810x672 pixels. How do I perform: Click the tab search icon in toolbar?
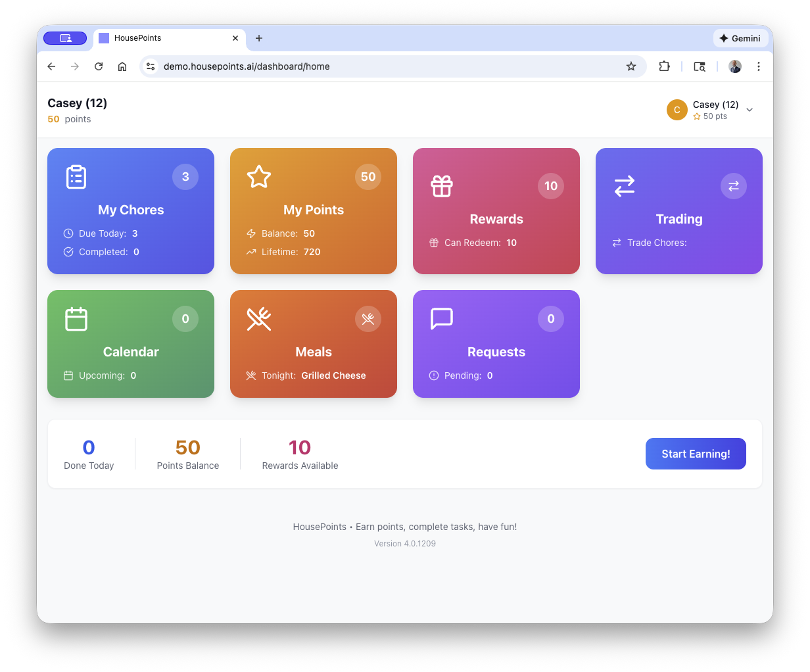[x=700, y=66]
